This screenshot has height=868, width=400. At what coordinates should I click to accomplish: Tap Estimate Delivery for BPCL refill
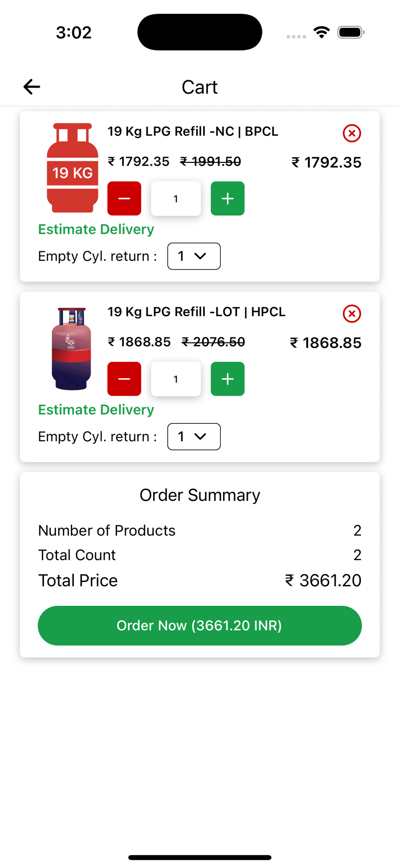pyautogui.click(x=96, y=229)
